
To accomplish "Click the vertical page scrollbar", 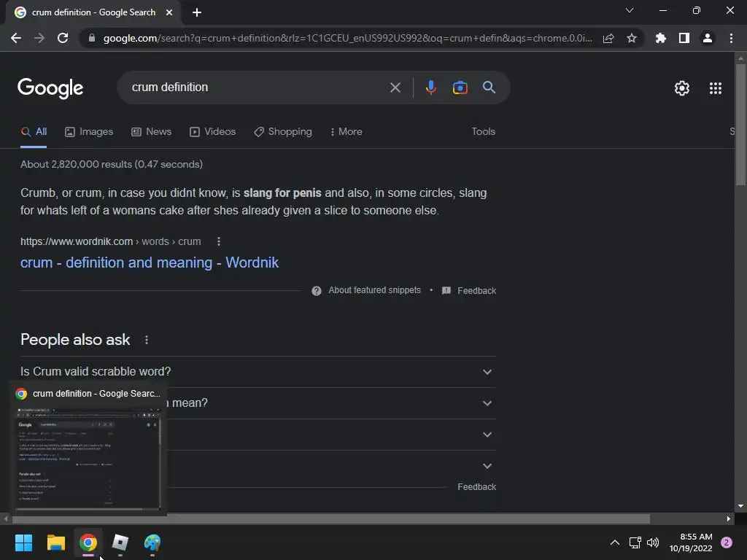I will 740,125.
